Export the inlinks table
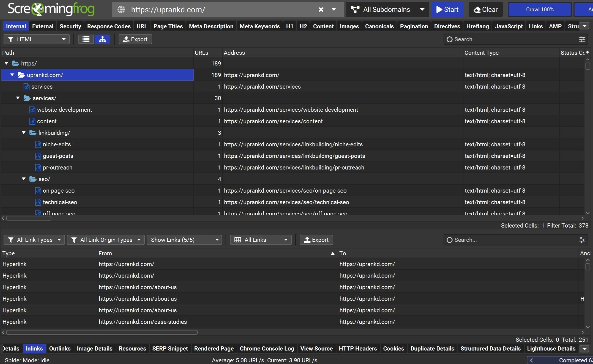 (x=316, y=240)
